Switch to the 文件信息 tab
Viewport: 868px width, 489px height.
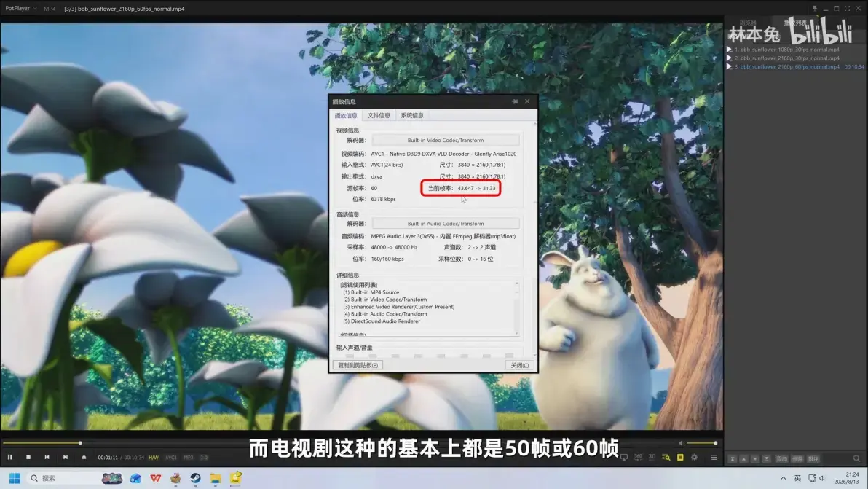[379, 115]
